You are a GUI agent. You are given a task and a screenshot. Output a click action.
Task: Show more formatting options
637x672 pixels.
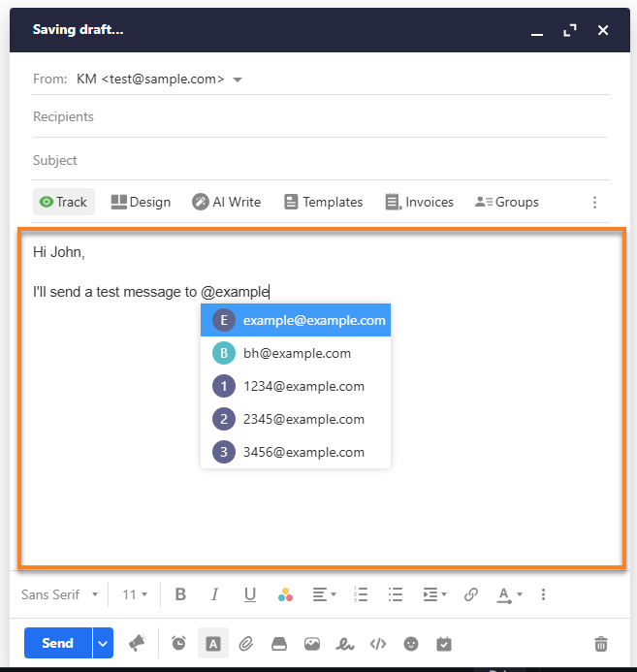pos(543,594)
